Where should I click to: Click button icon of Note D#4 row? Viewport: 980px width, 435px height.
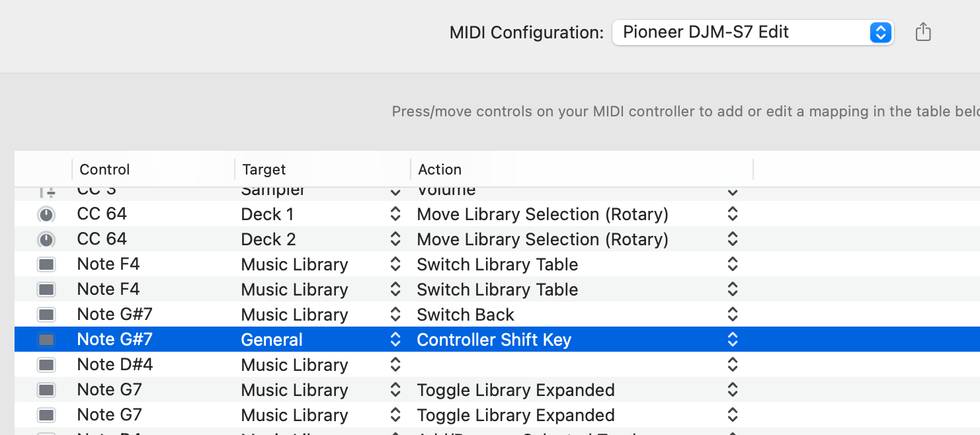click(x=46, y=365)
